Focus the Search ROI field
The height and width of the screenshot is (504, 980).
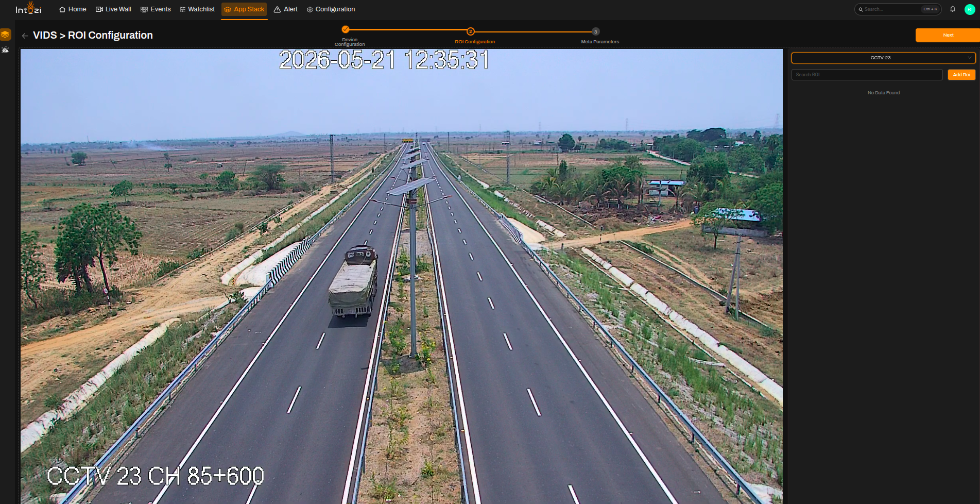[867, 75]
